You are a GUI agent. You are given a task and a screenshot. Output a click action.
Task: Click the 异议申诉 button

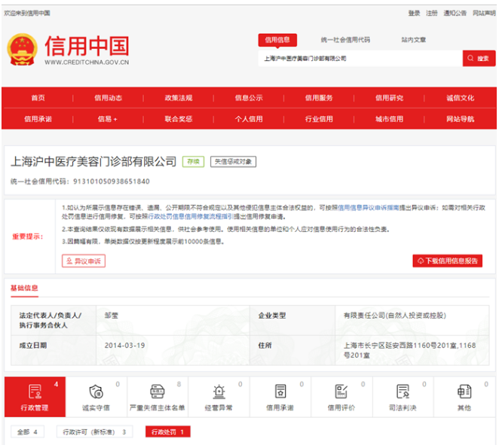[84, 261]
